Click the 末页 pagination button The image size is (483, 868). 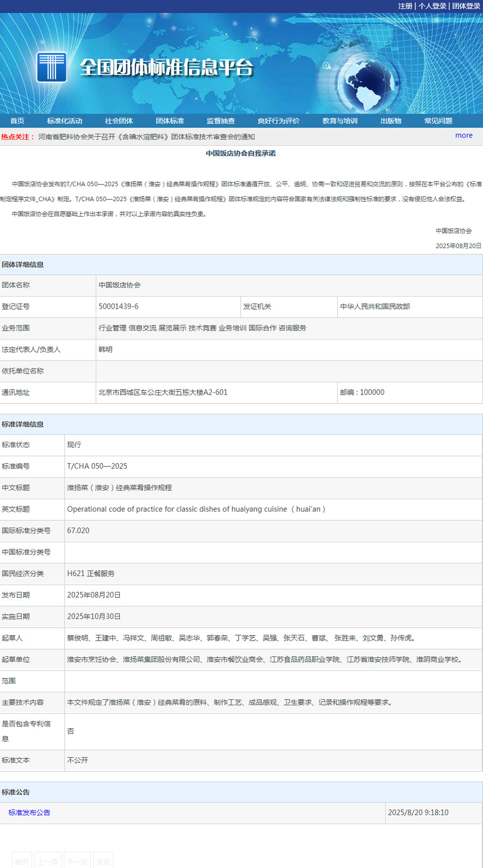click(103, 861)
